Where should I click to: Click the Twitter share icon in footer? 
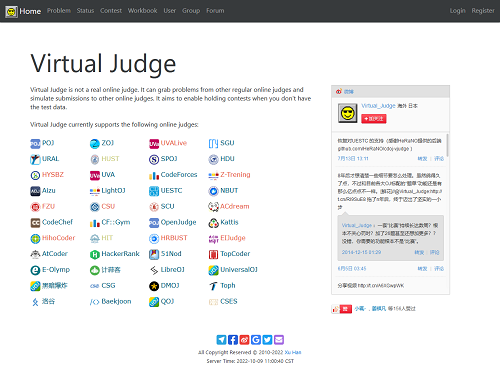pos(267,340)
